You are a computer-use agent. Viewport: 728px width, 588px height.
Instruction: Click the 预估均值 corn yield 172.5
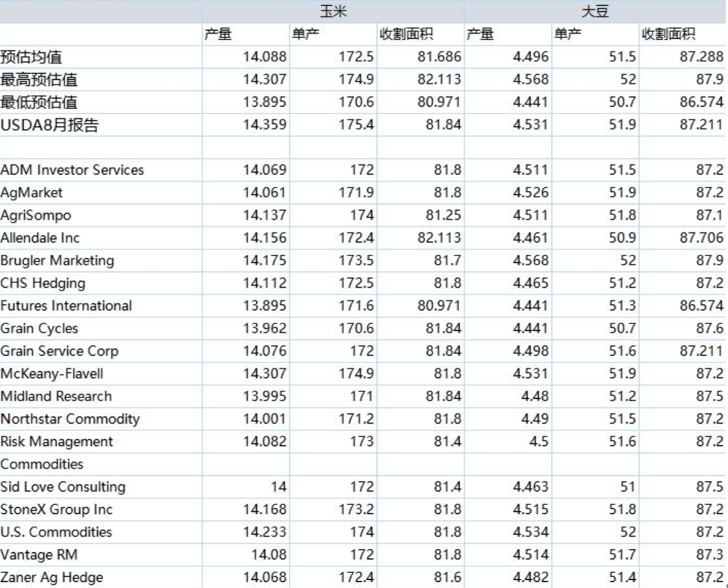pos(356,57)
